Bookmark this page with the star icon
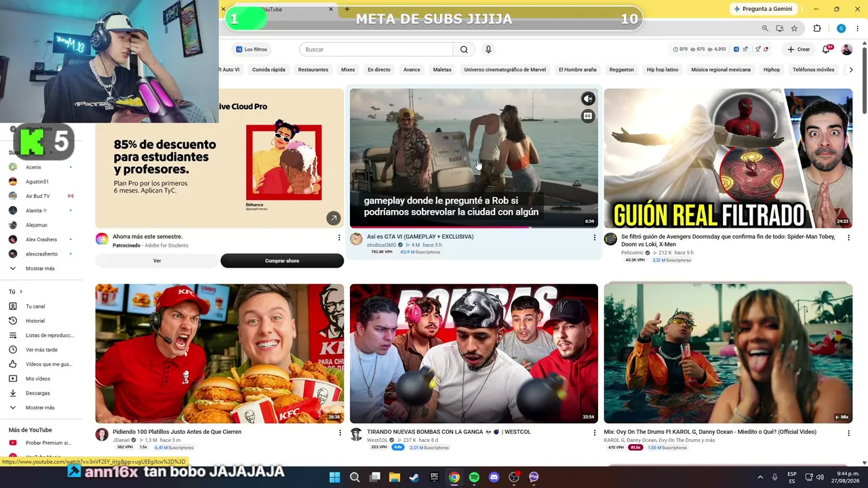This screenshot has width=868, height=488. click(794, 28)
